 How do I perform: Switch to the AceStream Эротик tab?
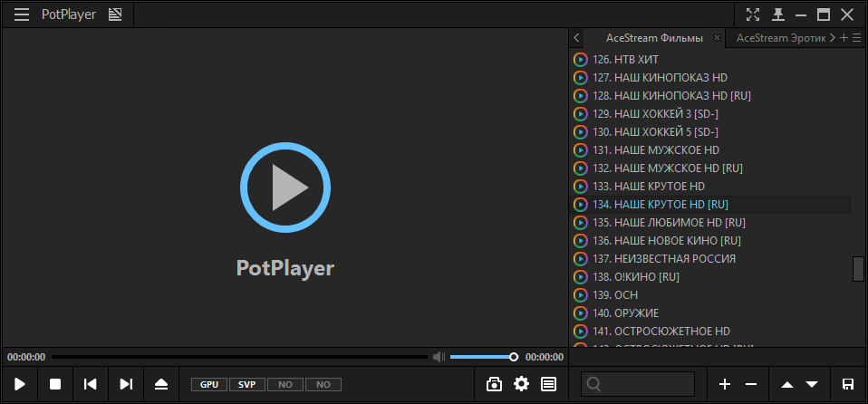pyautogui.click(x=781, y=38)
